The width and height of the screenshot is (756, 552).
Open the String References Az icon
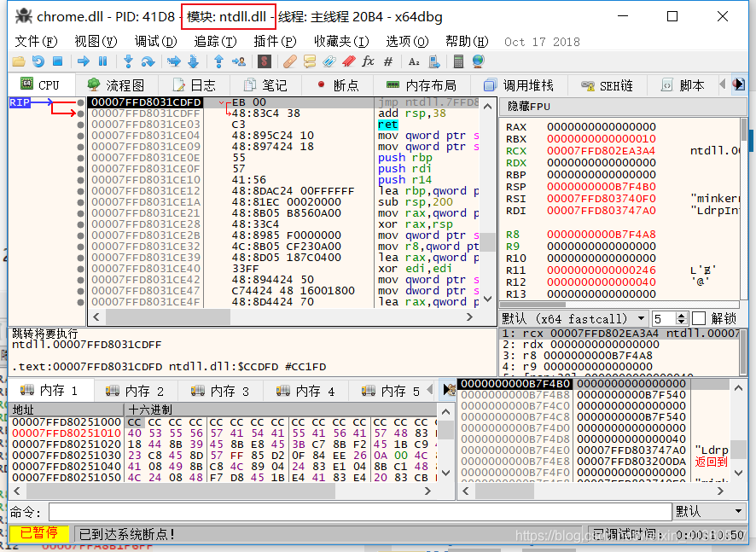pos(414,61)
